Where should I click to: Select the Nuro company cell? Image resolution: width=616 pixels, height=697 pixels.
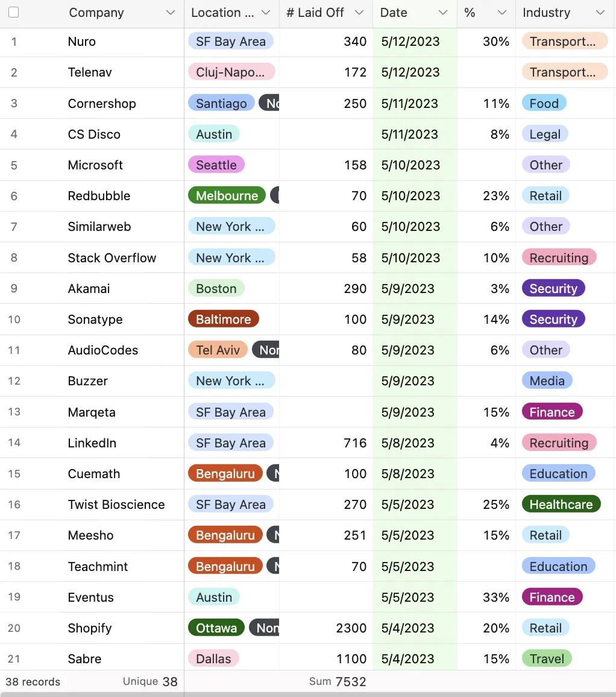click(82, 42)
